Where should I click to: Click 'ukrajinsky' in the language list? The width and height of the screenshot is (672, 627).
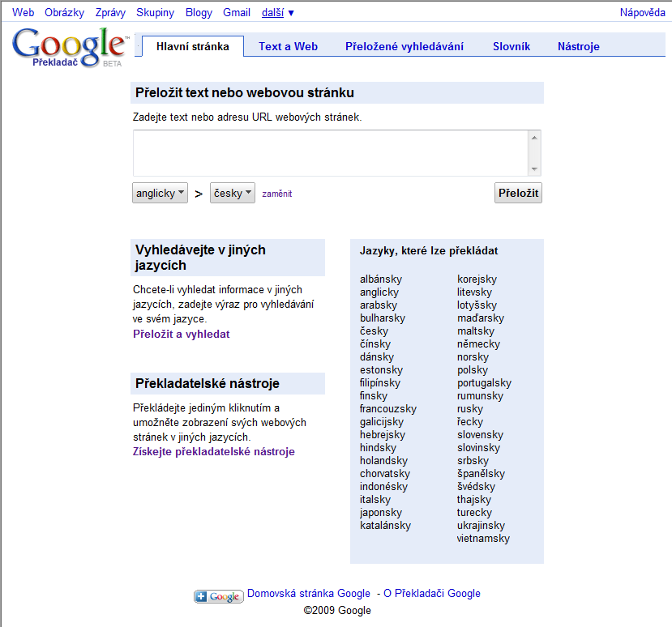[x=481, y=525]
